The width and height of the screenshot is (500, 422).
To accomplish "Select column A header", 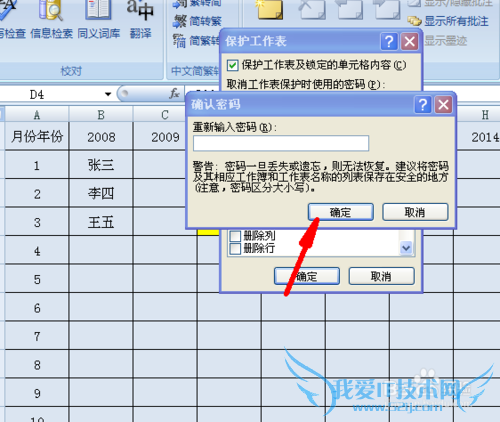I will coord(37,114).
